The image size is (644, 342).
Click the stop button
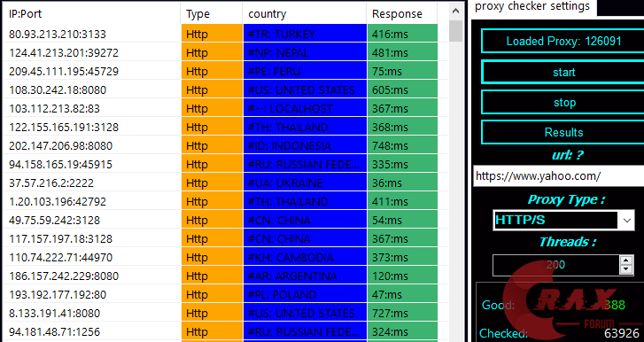(x=563, y=102)
